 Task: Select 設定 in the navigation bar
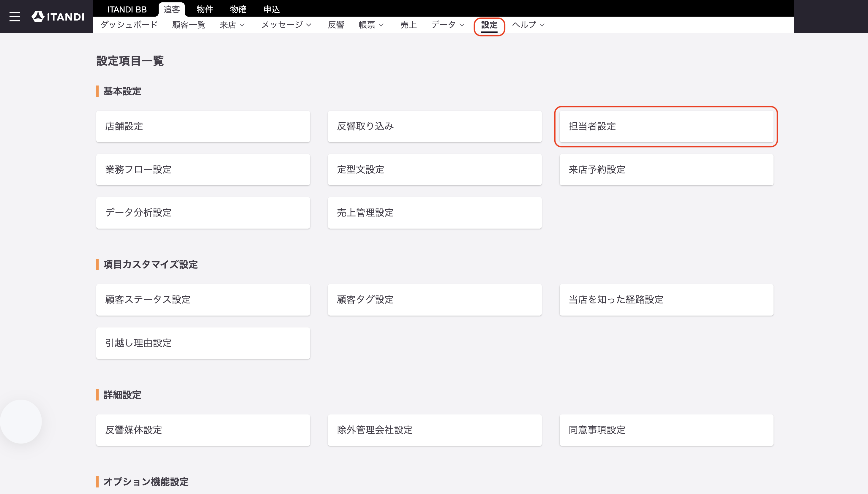pos(489,25)
